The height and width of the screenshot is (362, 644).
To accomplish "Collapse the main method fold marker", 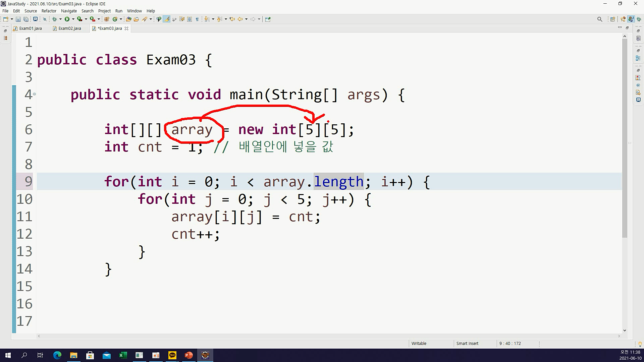I will (x=34, y=94).
